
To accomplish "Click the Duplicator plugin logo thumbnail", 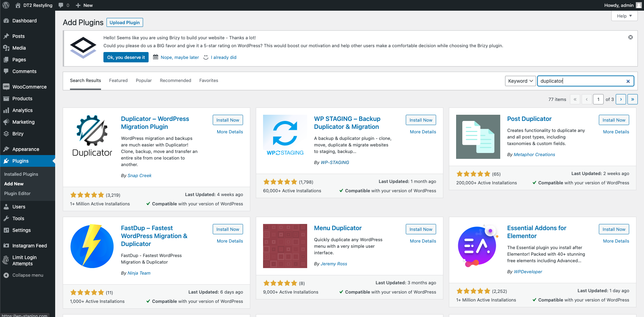I will pos(92,136).
